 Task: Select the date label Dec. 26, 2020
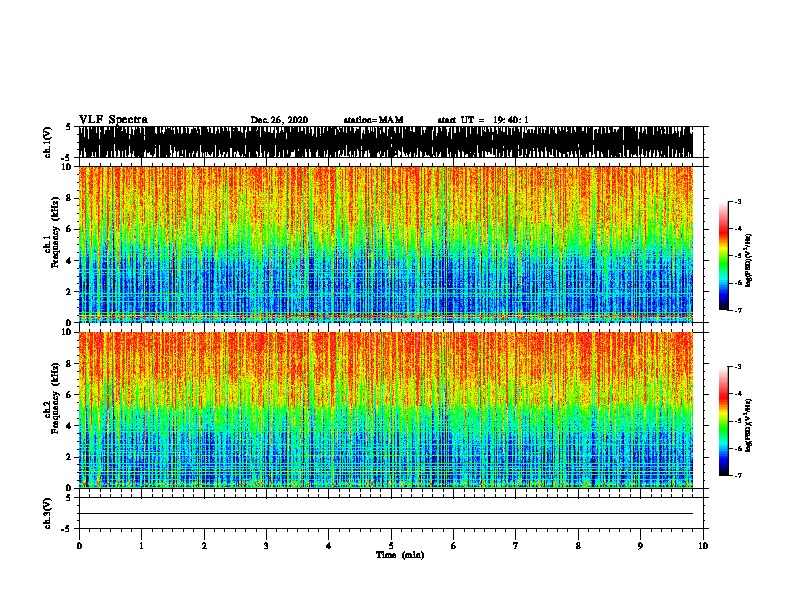pyautogui.click(x=279, y=120)
